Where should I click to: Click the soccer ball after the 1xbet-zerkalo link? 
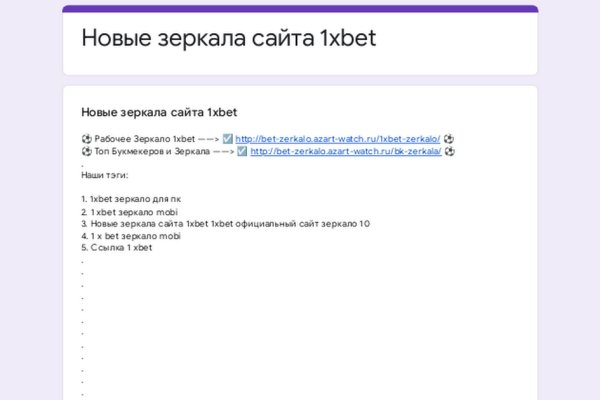(449, 139)
